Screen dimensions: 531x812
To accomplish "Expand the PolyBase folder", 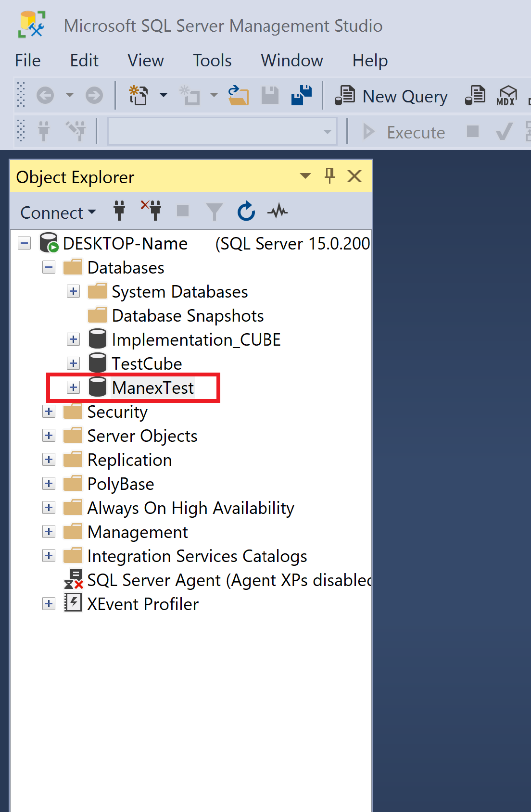I will [x=49, y=484].
